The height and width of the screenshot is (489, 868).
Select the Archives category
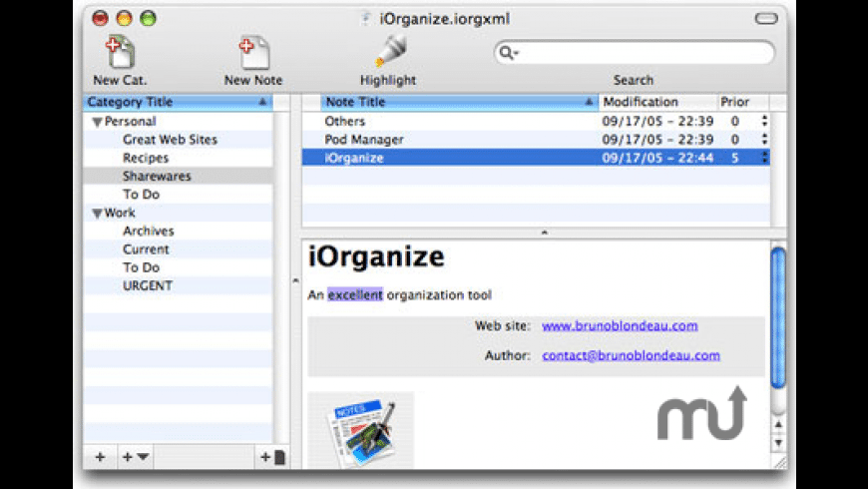tap(149, 231)
